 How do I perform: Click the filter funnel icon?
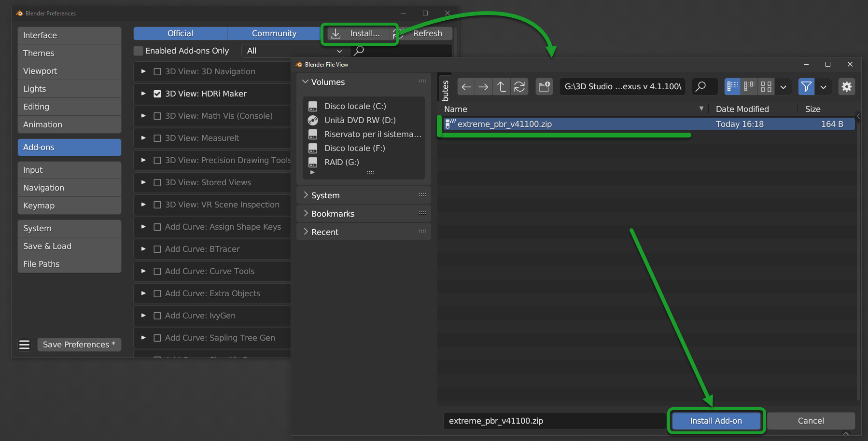click(x=806, y=87)
